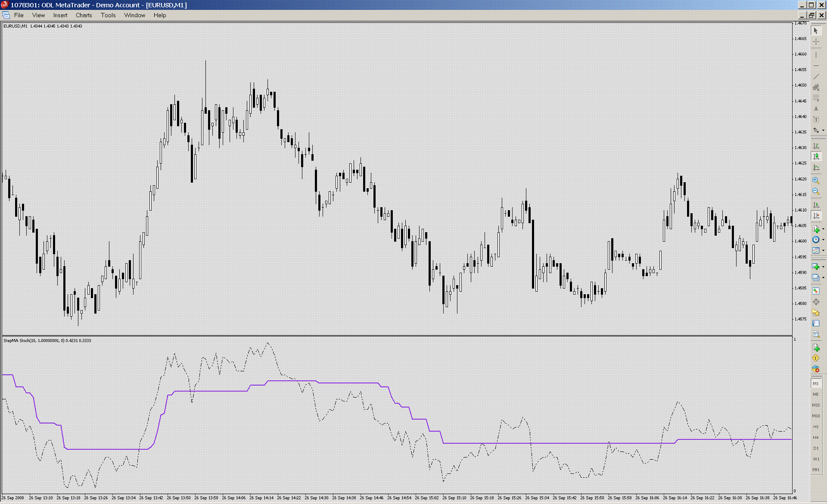Select the Fibonacci retracement tool

tap(816, 98)
